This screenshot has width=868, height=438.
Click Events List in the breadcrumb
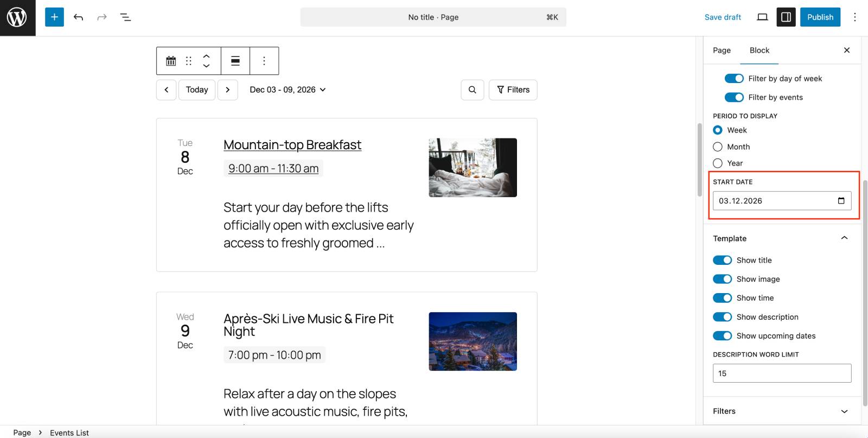[x=69, y=433]
